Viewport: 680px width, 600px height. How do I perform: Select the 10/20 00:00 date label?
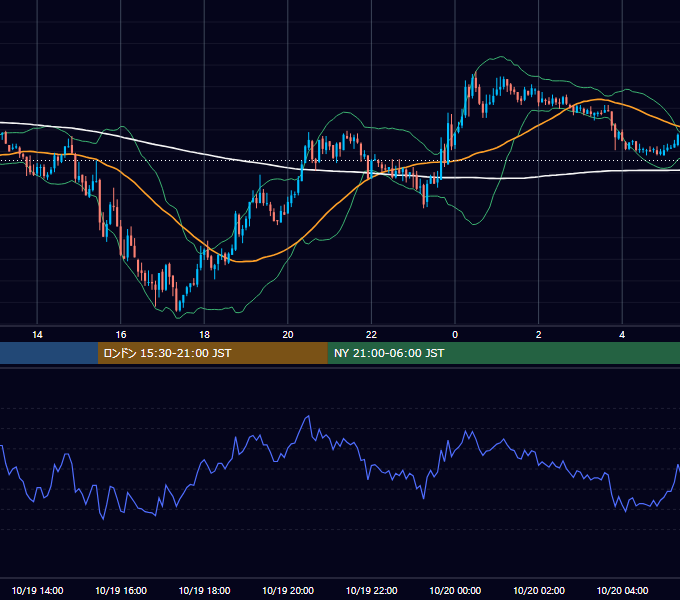click(x=455, y=590)
